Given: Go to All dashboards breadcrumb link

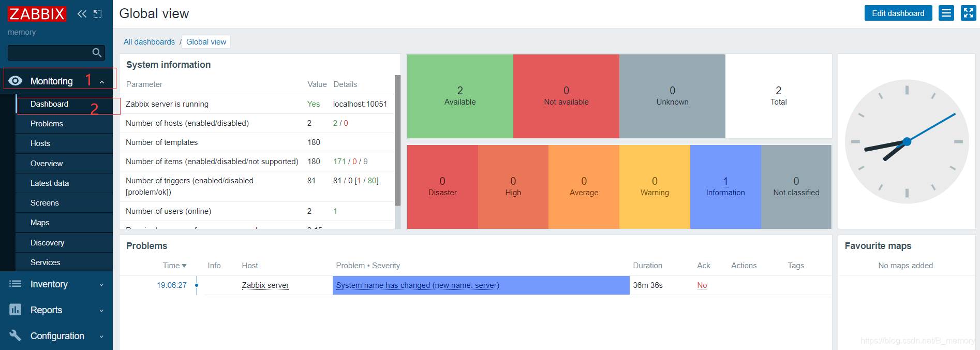Looking at the screenshot, I should [x=149, y=42].
